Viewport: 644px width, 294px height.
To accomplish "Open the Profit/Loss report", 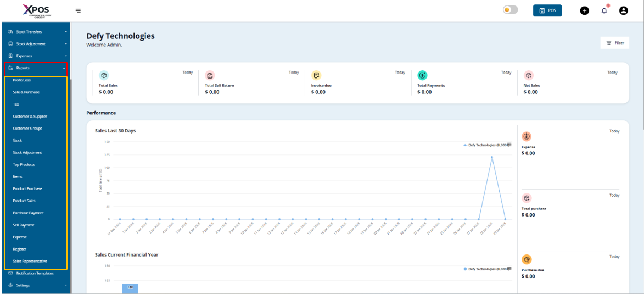I will (22, 80).
